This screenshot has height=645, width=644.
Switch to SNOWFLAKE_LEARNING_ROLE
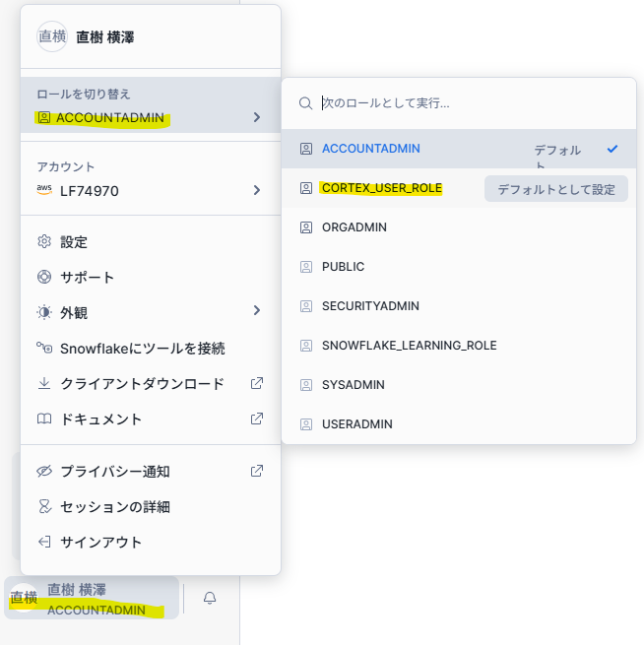[x=459, y=346]
